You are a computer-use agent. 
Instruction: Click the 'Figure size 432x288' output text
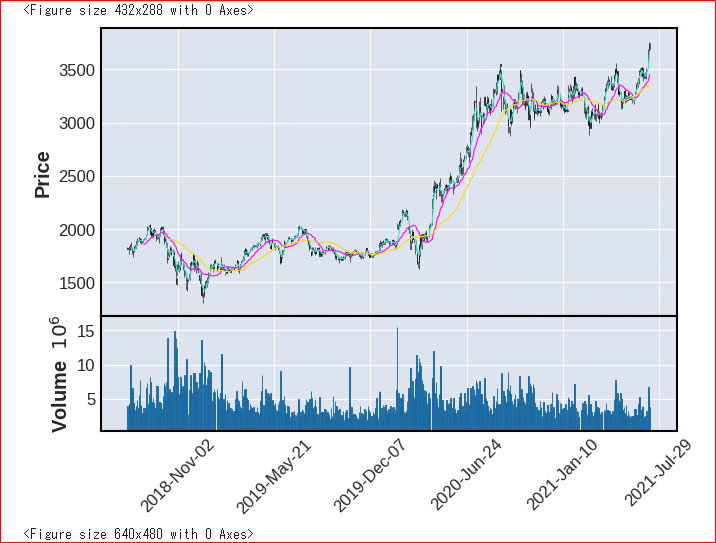point(138,10)
